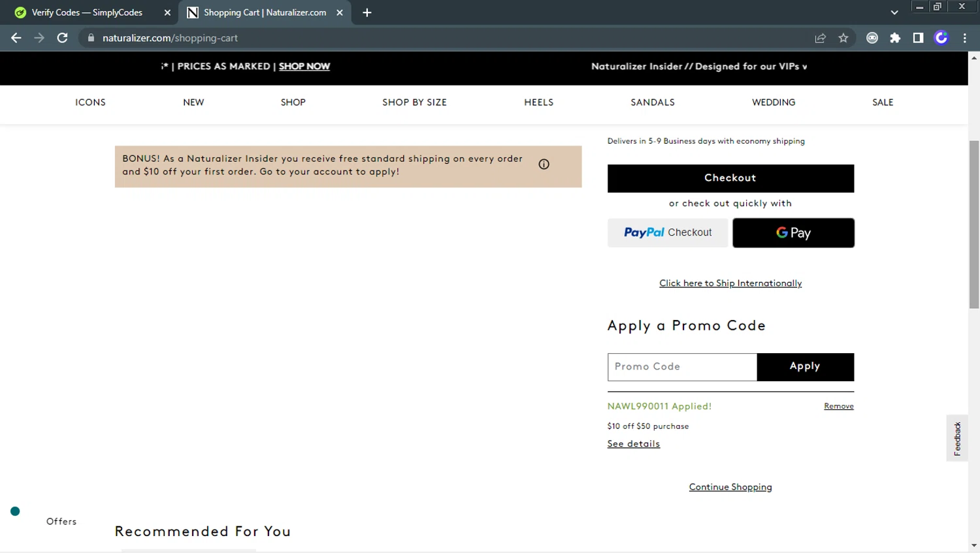Share this page icon in address bar

(821, 38)
